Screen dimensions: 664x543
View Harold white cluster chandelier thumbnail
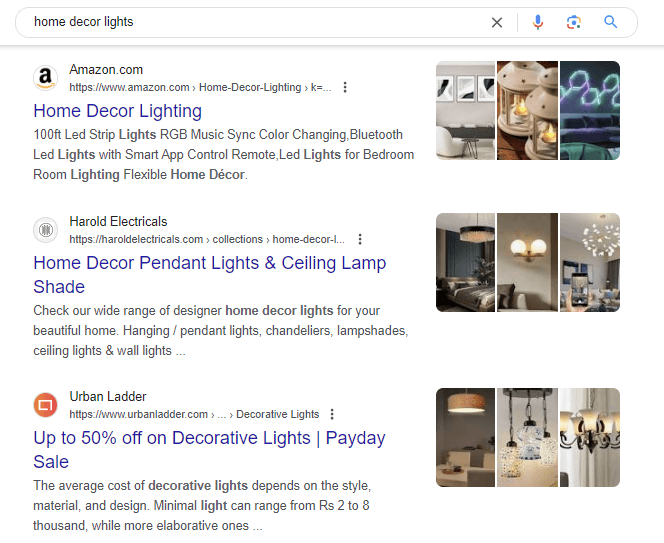pos(590,263)
